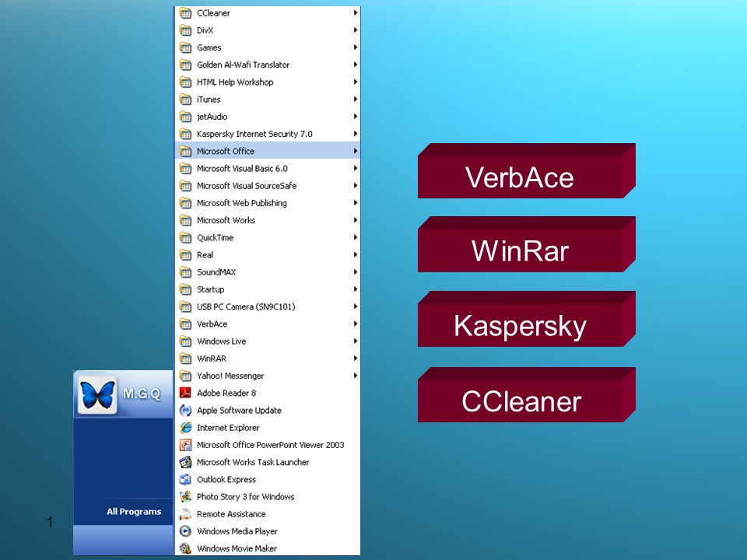Open the Microsoft Web Publishing entry
The height and width of the screenshot is (560, 747).
click(268, 203)
